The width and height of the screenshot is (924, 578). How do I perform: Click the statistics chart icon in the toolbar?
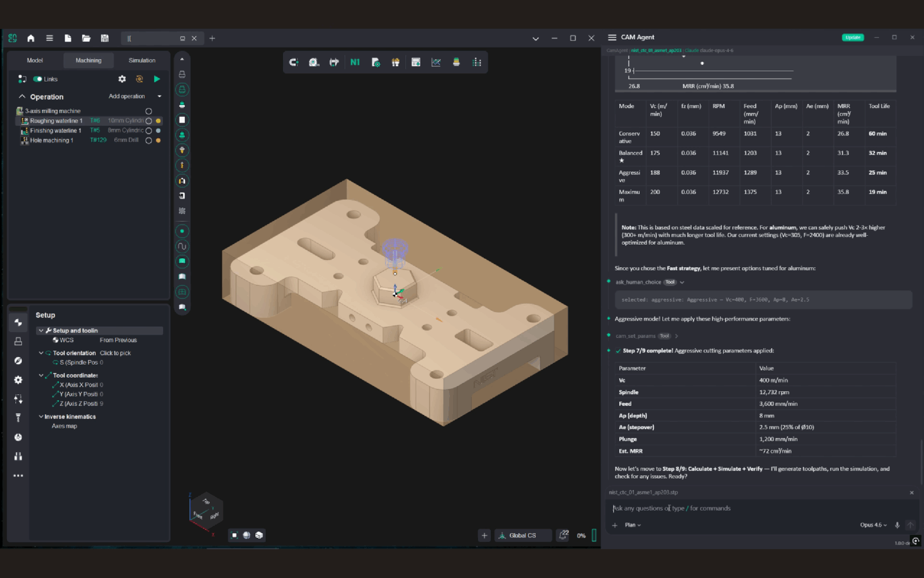[436, 62]
